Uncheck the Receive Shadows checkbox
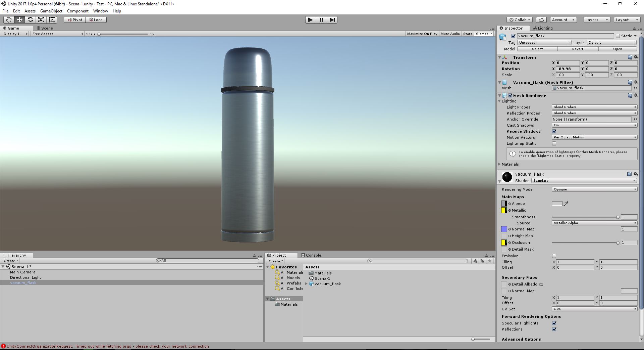 click(554, 131)
